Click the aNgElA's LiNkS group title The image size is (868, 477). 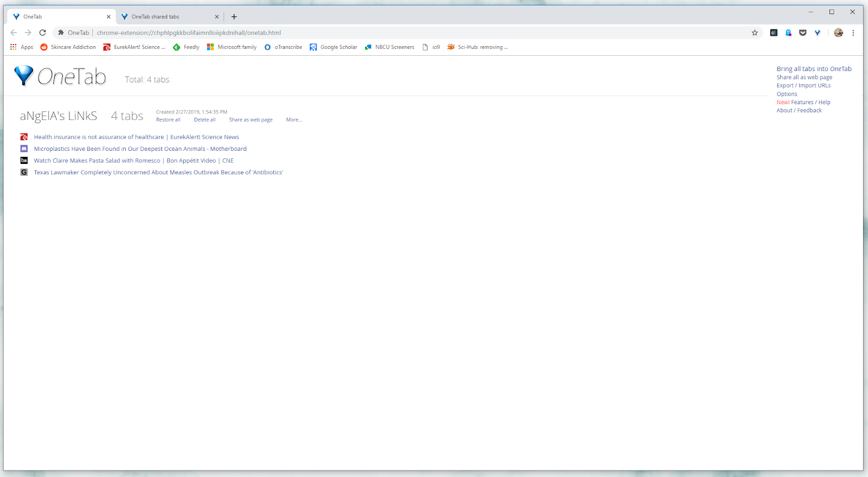59,116
